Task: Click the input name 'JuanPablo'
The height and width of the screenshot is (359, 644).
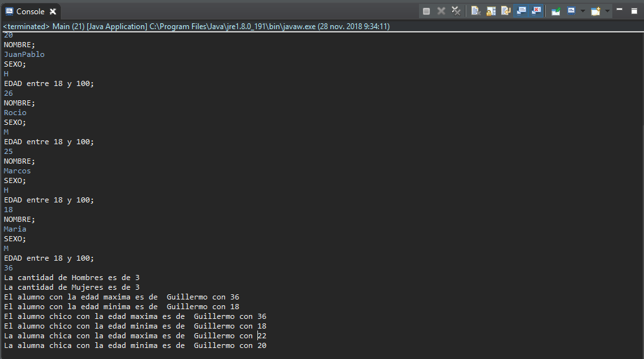Action: 24,54
